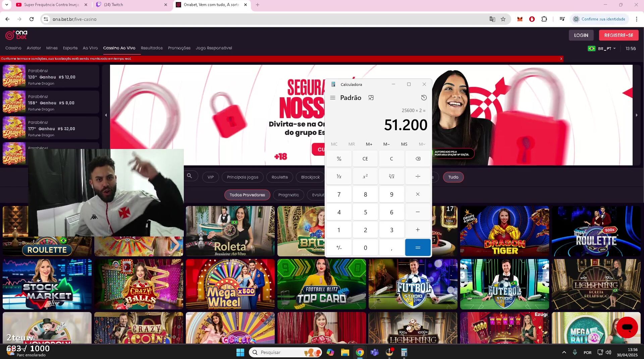This screenshot has width=644, height=359.
Task: Click the Calculator minus key
Action: click(418, 212)
